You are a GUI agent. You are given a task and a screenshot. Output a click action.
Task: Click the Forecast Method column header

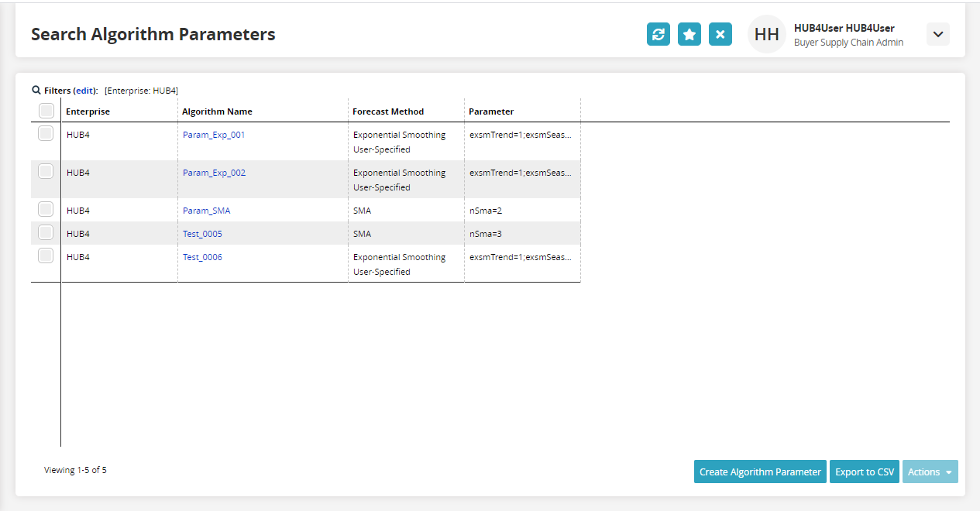(x=388, y=111)
